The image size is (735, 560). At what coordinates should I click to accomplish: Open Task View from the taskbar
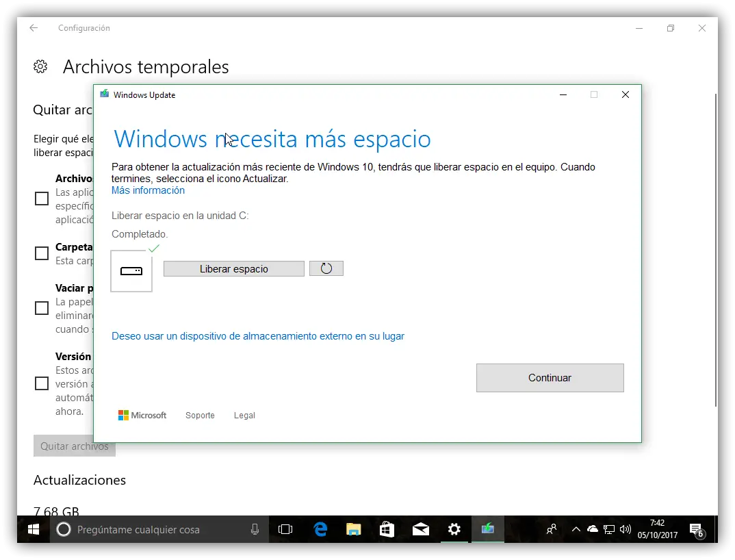pos(285,529)
